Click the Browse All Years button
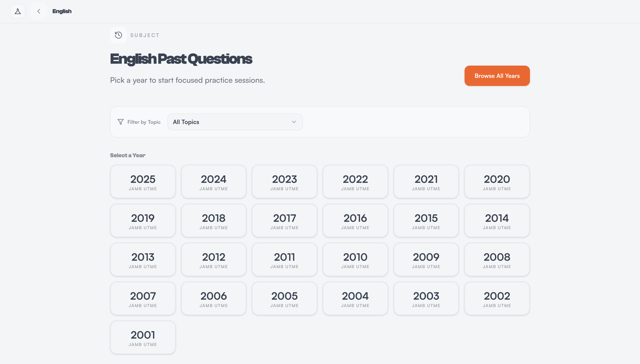 (497, 76)
